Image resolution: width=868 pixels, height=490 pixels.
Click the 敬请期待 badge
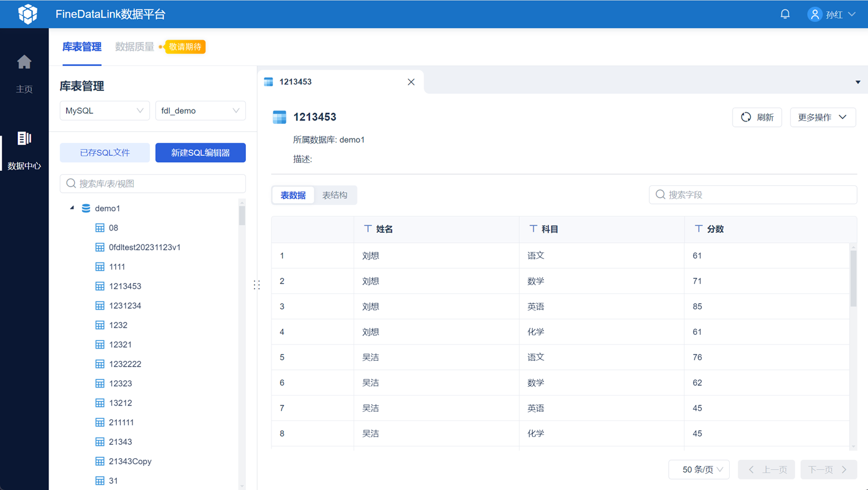tap(185, 47)
